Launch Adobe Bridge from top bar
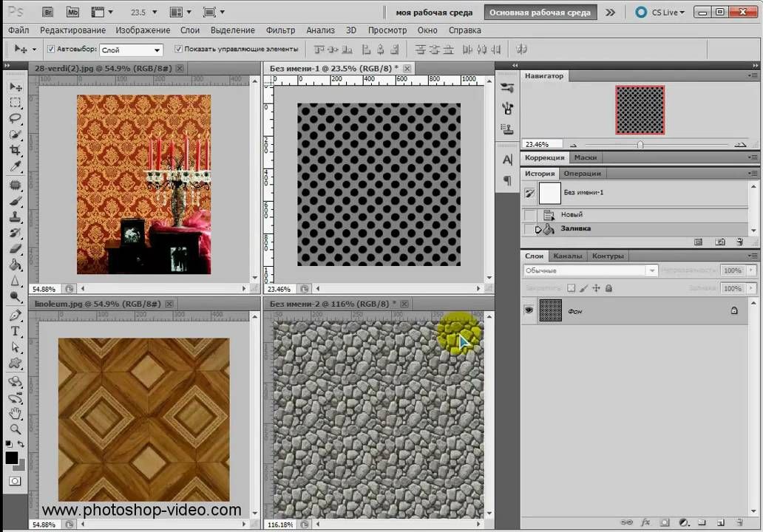 (47, 12)
